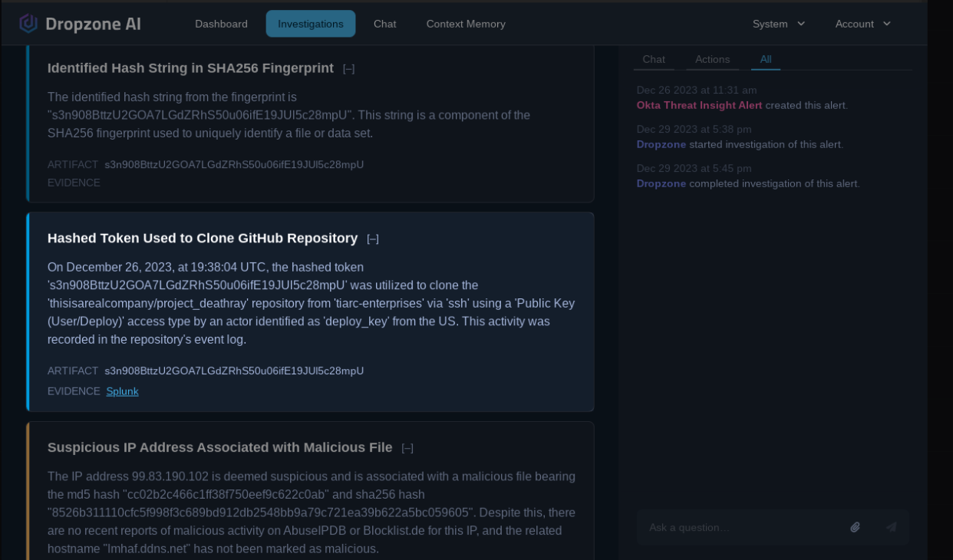This screenshot has width=953, height=560.
Task: Open the Investigations page
Action: click(311, 24)
